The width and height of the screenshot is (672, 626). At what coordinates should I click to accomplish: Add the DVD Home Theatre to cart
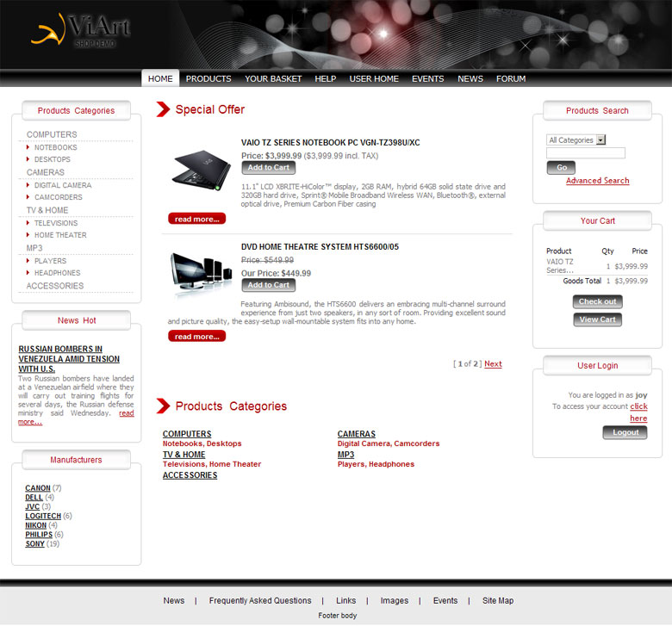(x=268, y=285)
